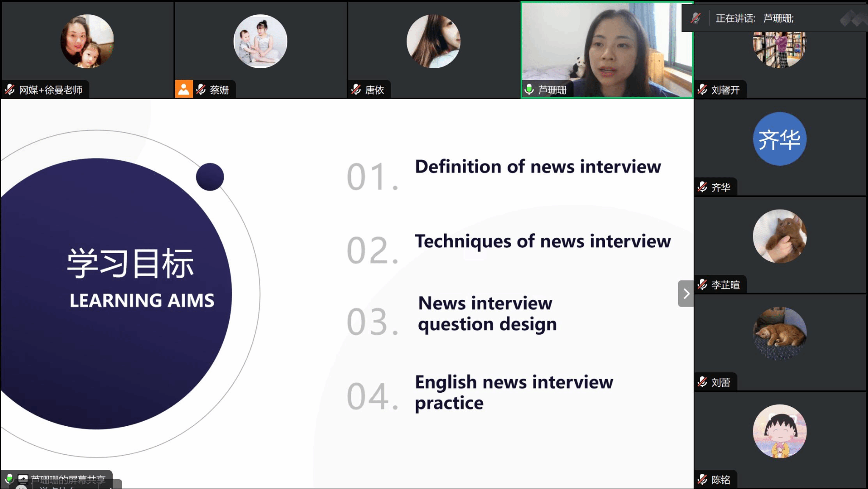
Task: Click muted mic icon beside 陈铭
Action: (702, 480)
